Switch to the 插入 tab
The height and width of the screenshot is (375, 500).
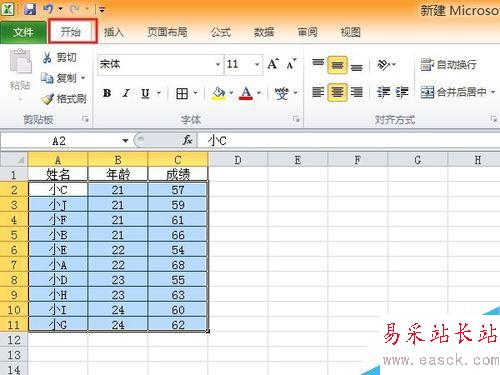point(114,32)
